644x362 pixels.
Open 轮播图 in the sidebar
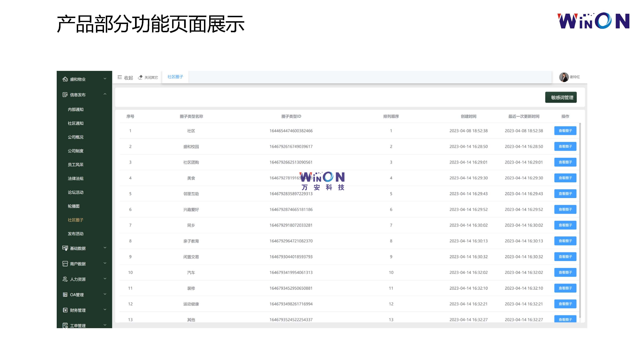pyautogui.click(x=74, y=206)
